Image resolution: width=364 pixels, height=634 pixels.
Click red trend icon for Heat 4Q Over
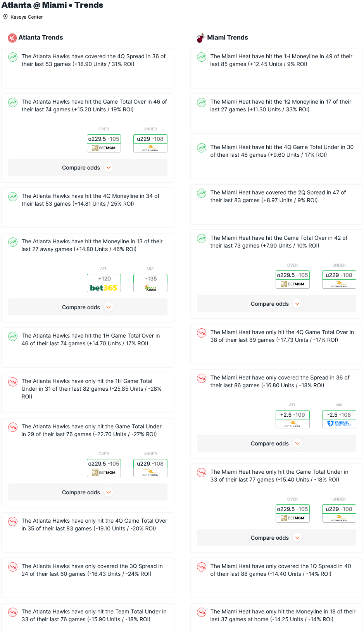202,333
